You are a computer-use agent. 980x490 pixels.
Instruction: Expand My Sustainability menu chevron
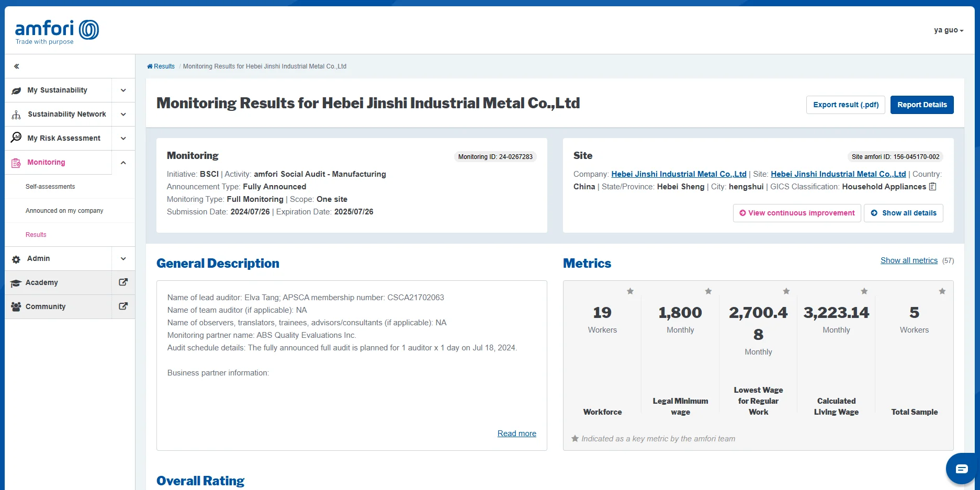(123, 90)
